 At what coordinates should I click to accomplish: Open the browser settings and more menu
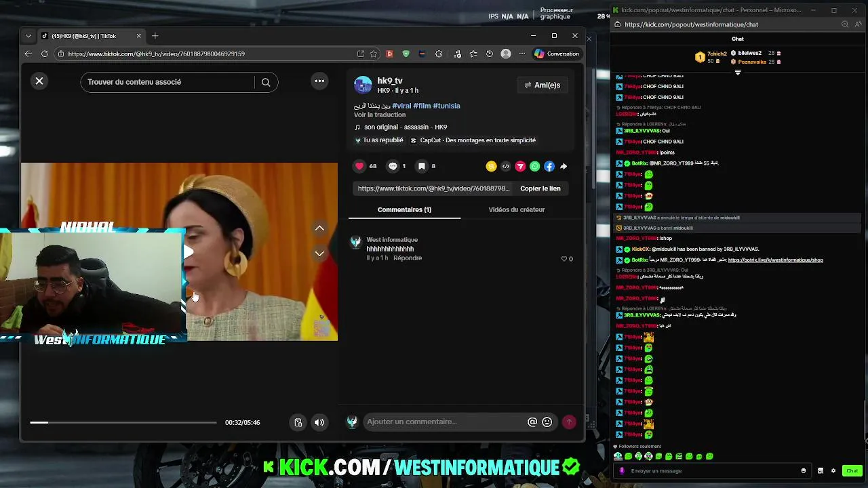click(x=521, y=54)
